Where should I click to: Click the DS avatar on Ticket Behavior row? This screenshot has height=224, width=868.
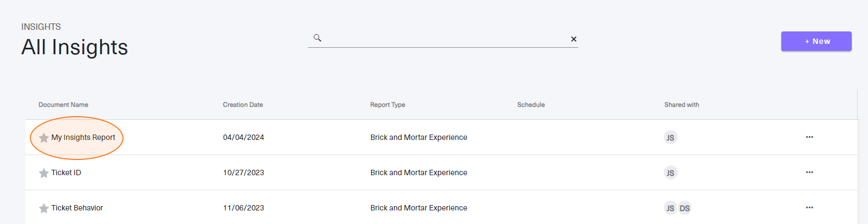click(x=685, y=208)
